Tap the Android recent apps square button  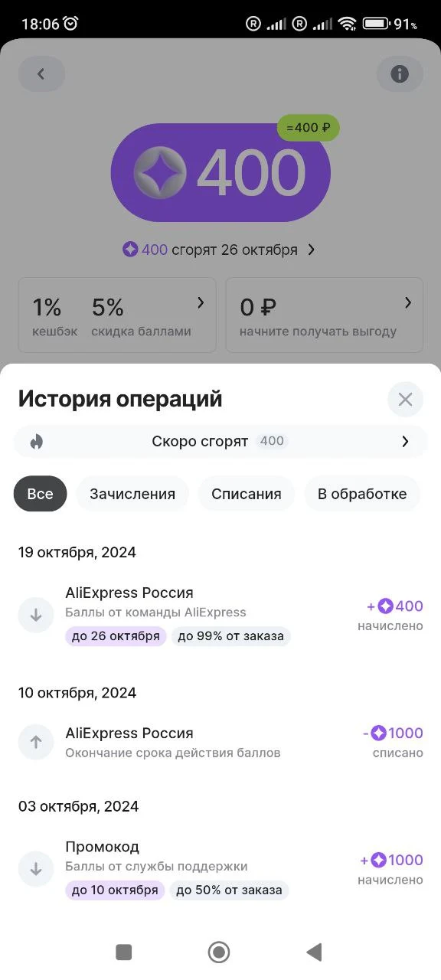pyautogui.click(x=124, y=952)
